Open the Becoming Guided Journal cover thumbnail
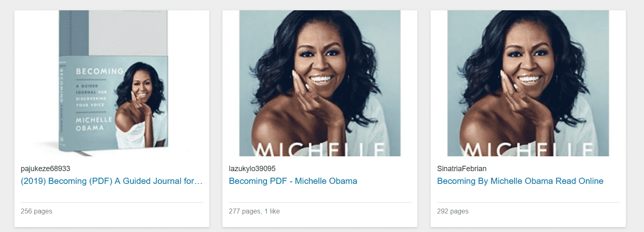This screenshot has height=232, width=644. point(112,83)
